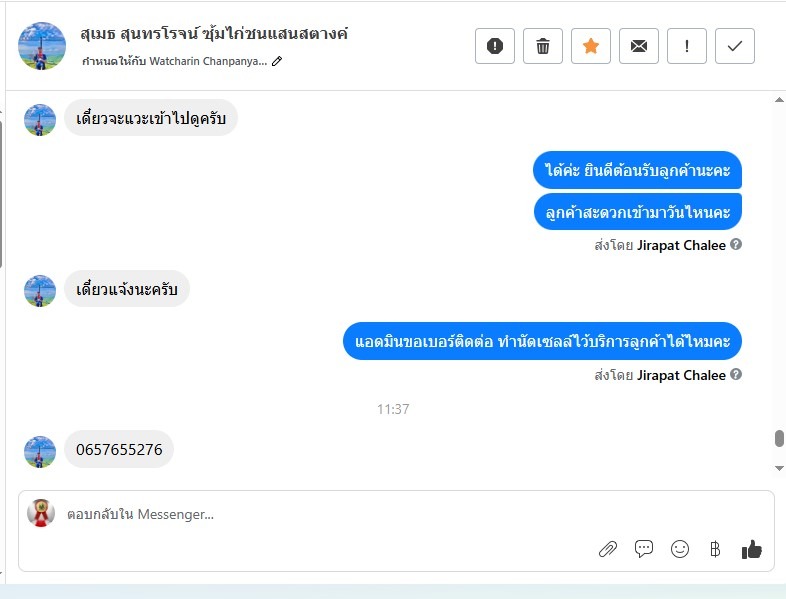786x599 pixels.
Task: Click chat scrollbar up arrow
Action: tap(779, 100)
